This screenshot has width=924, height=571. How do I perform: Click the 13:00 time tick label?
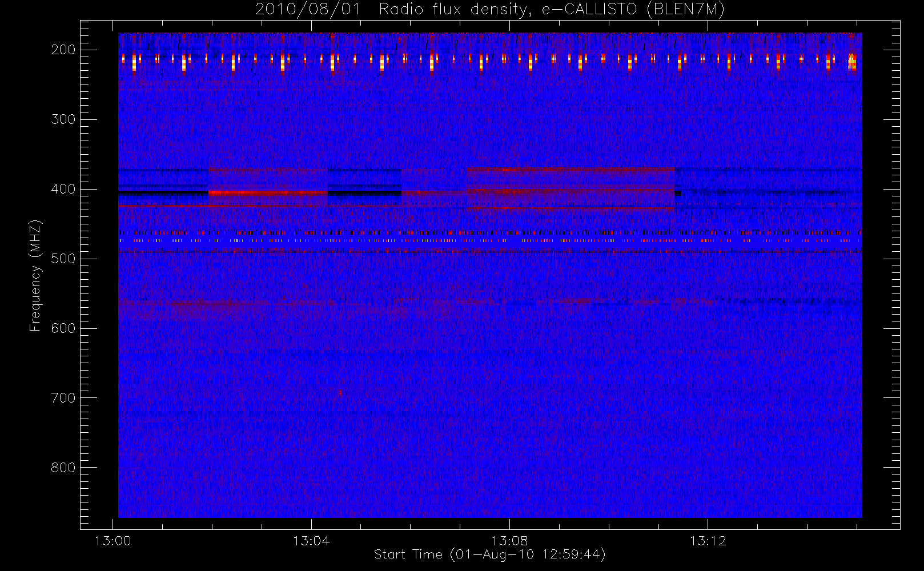click(113, 541)
